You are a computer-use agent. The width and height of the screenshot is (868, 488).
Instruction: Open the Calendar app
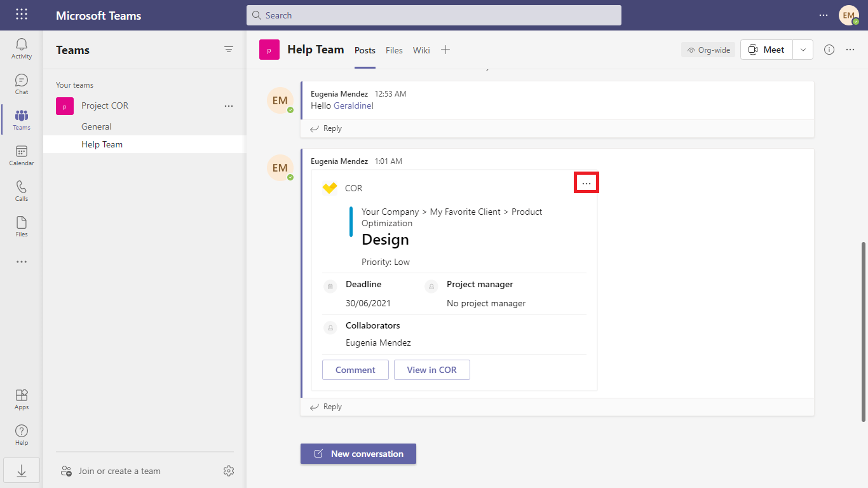[22, 156]
